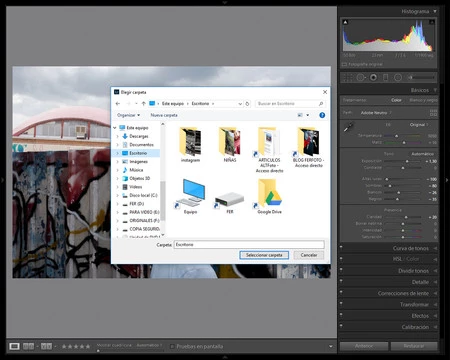
Task: Select the white balance eyedropper tool
Action: tap(348, 127)
